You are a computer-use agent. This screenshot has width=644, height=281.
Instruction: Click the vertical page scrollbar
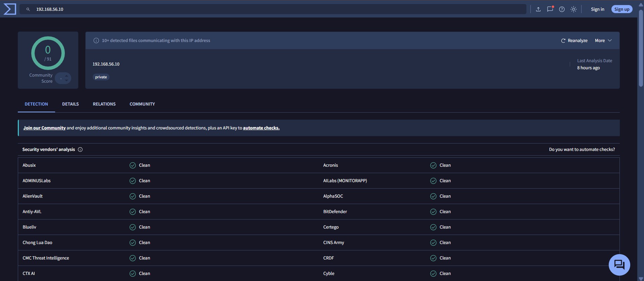(x=641, y=49)
